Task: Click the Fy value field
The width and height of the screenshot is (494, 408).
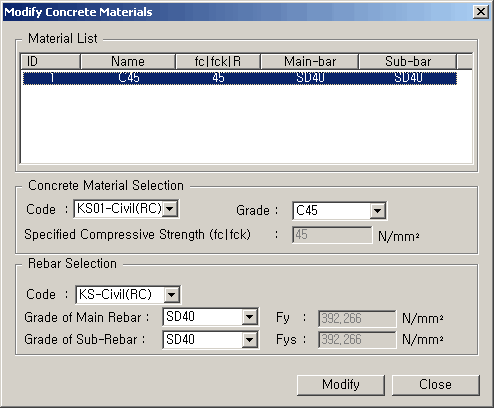Action: (357, 319)
